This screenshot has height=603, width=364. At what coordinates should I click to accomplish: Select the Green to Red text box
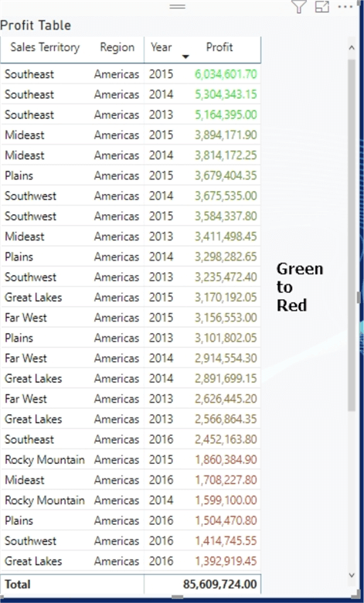coord(300,287)
